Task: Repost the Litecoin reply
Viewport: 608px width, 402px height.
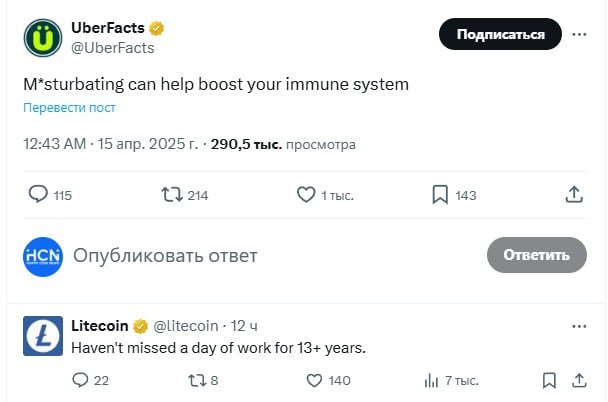Action: pyautogui.click(x=198, y=380)
